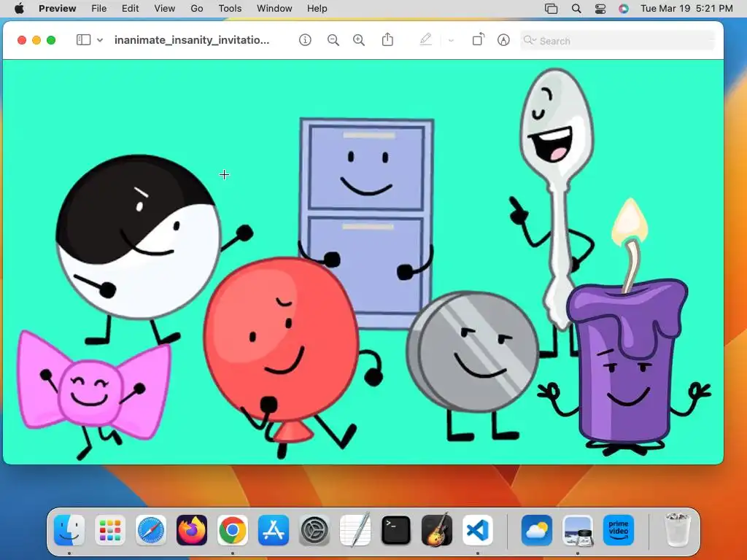
Task: Open the App Store from Dock
Action: [274, 530]
